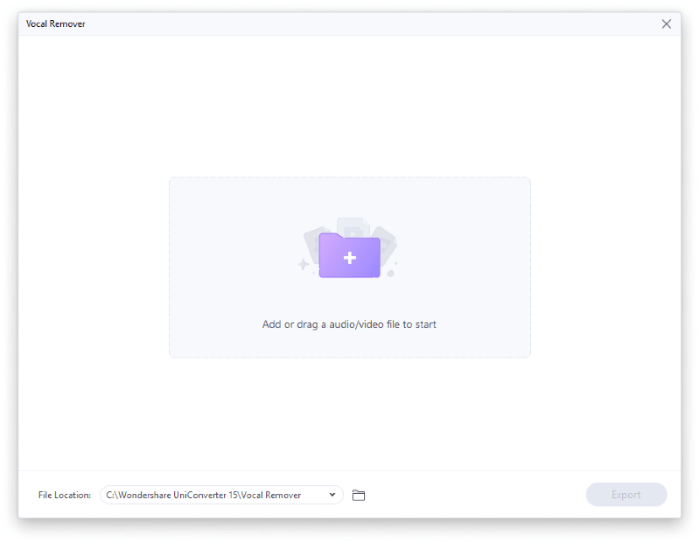This screenshot has height=543, width=700.
Task: Click the 'Add or drag a audio/video file' text
Action: (x=349, y=324)
